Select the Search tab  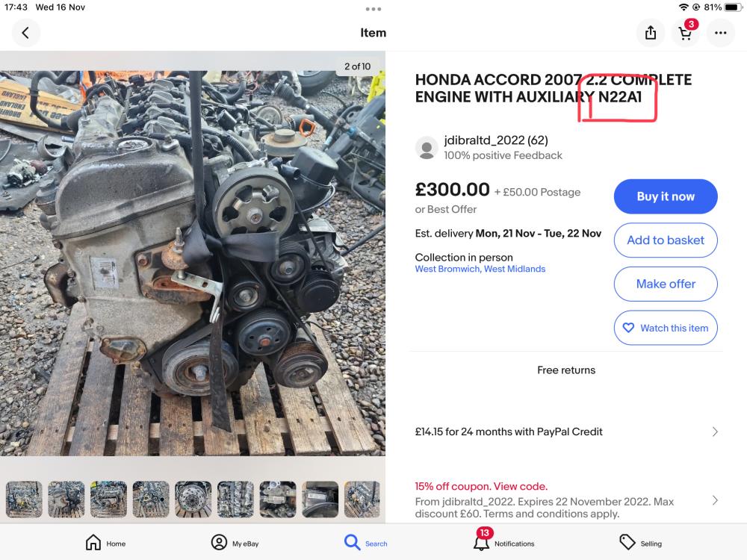coord(365,543)
